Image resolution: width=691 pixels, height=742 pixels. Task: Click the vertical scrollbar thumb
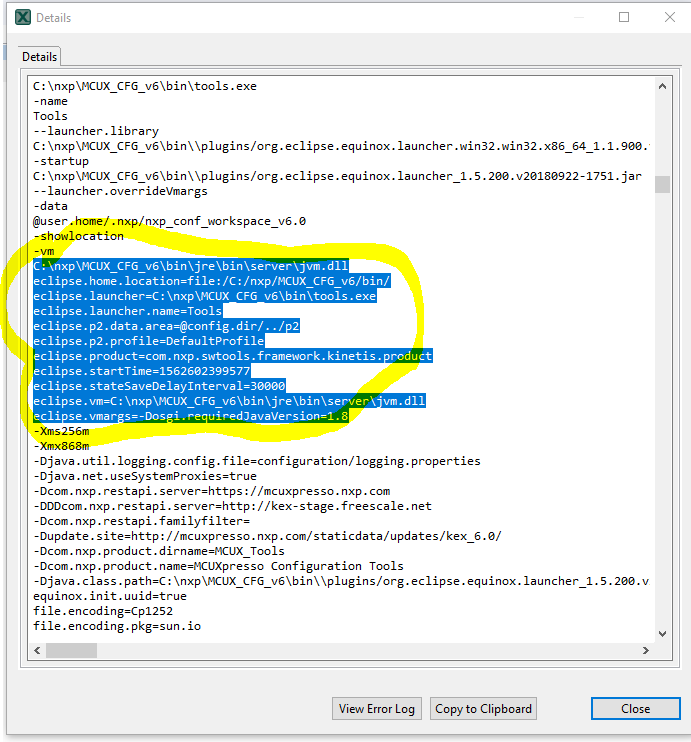[x=663, y=184]
